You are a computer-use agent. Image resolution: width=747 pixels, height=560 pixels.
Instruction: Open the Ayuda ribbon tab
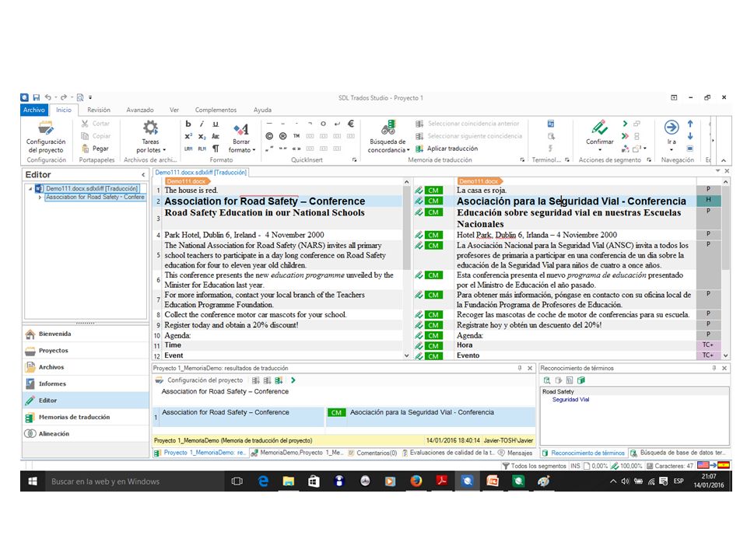[262, 110]
